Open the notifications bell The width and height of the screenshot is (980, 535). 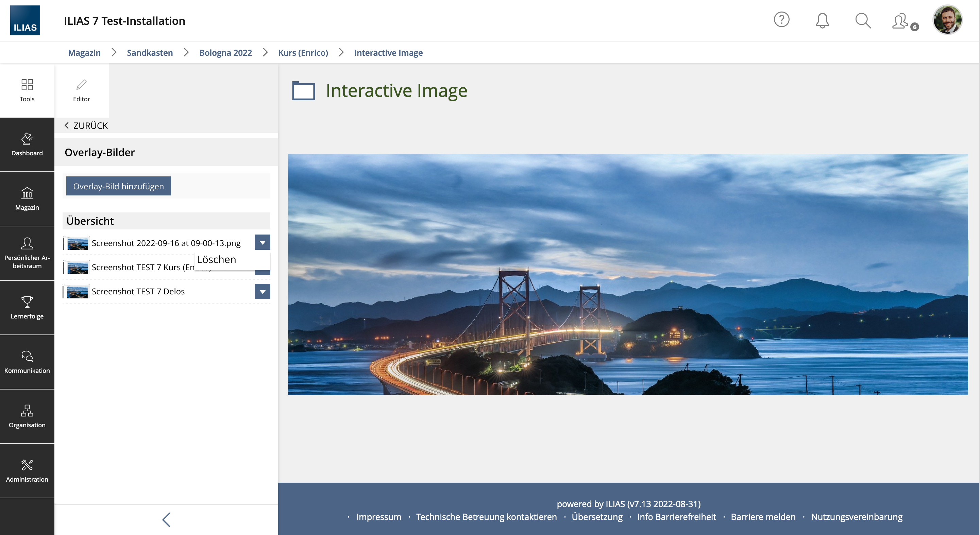click(x=822, y=20)
